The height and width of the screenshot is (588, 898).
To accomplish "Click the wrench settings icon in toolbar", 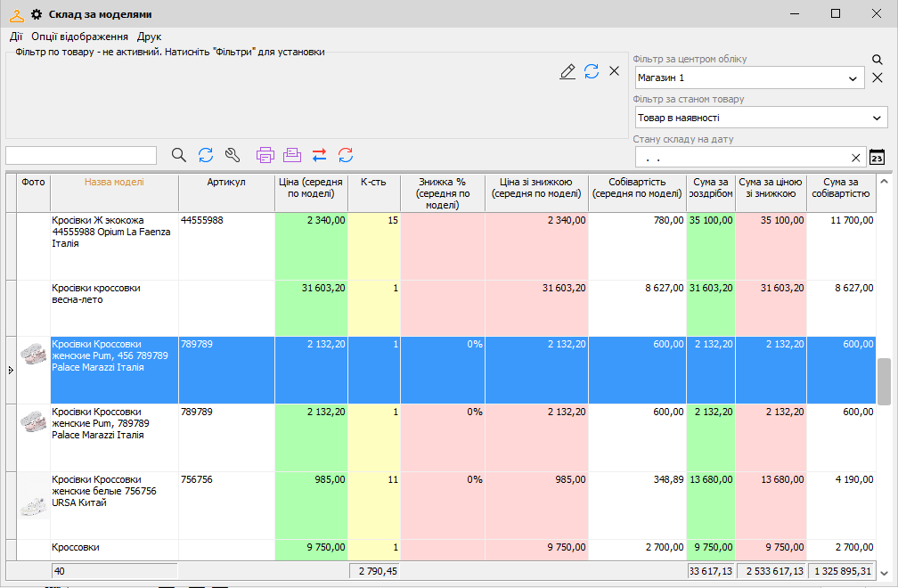I will pos(233,155).
